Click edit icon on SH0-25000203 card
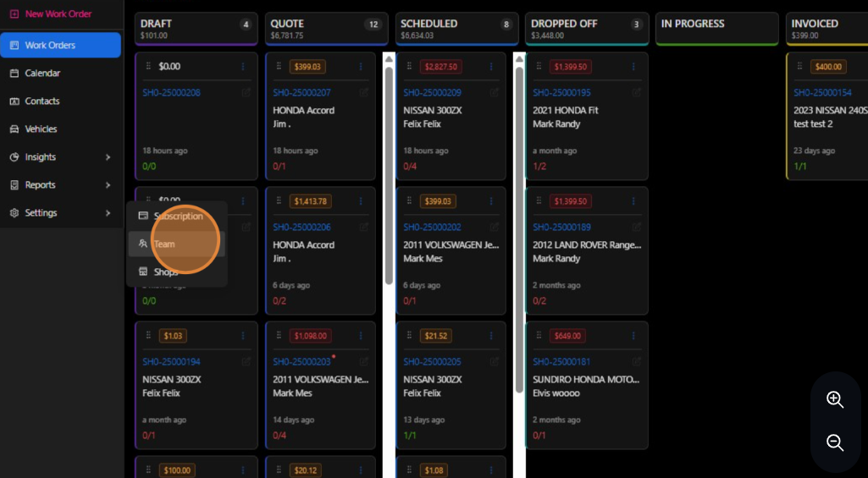Image resolution: width=868 pixels, height=478 pixels. coord(363,362)
